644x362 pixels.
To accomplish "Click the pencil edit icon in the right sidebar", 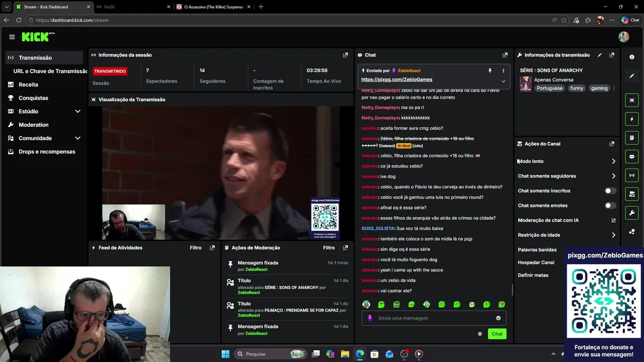I will [x=632, y=76].
